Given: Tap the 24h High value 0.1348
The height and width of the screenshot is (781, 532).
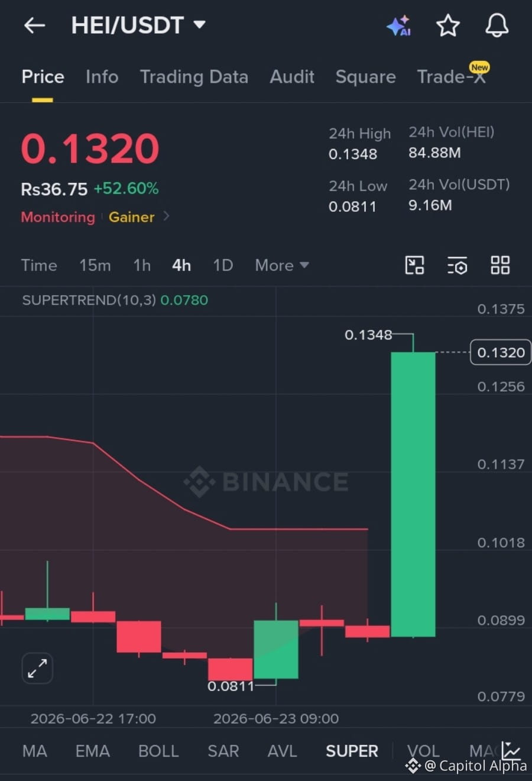Looking at the screenshot, I should click(x=353, y=154).
